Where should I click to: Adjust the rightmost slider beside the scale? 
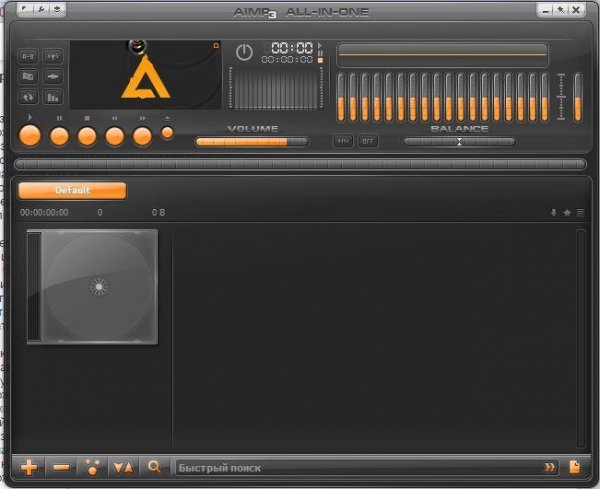pos(578,98)
